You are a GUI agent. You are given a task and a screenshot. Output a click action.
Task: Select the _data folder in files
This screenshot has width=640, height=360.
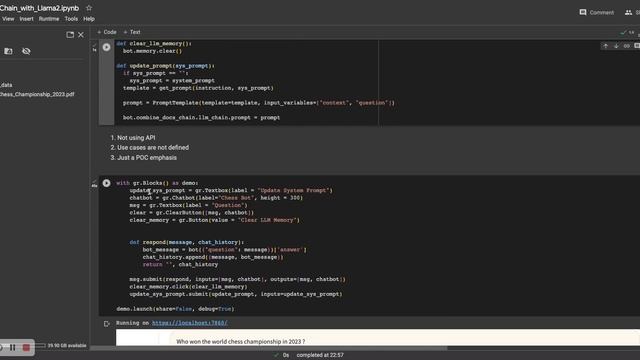(x=6, y=85)
